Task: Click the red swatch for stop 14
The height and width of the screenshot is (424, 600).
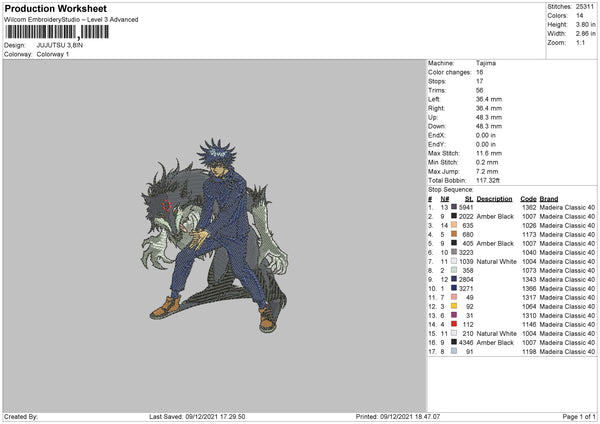Action: (x=454, y=324)
